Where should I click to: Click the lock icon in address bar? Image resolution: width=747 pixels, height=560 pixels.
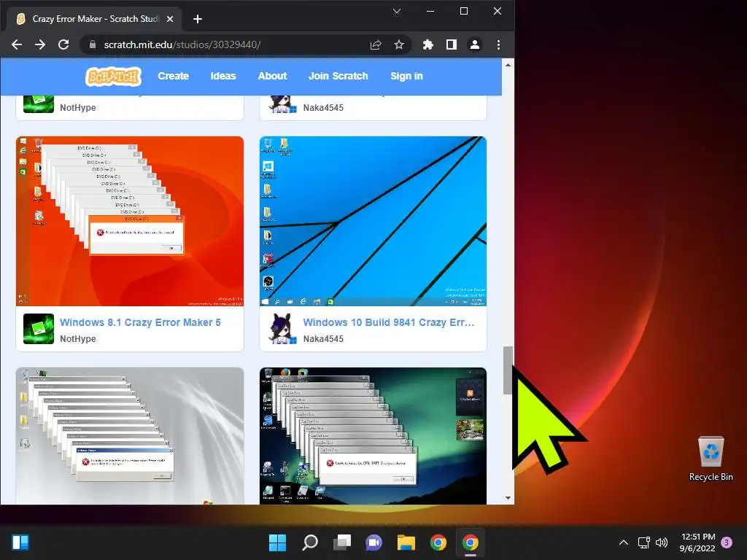tap(93, 44)
